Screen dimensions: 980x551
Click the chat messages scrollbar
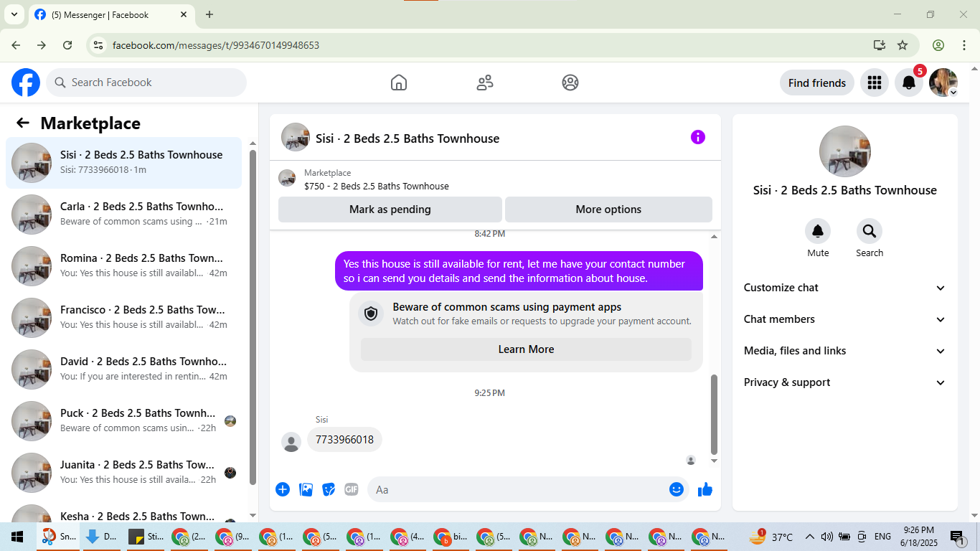714,414
